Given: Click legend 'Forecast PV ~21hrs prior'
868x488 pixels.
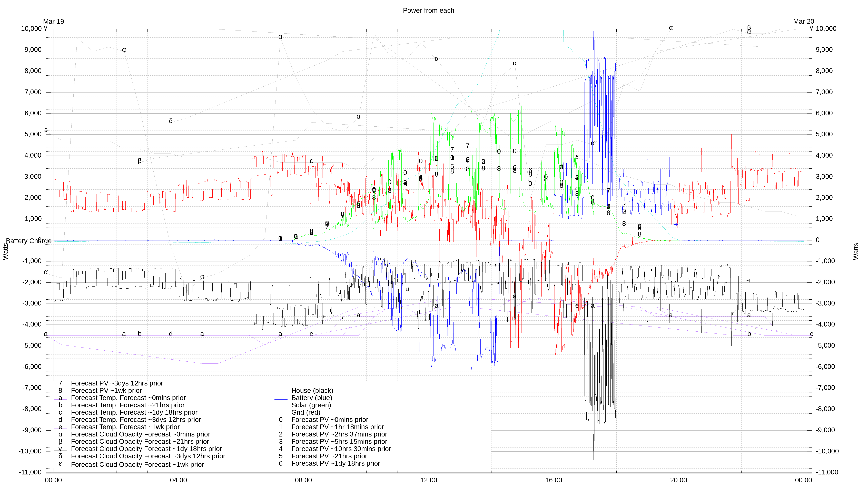Looking at the screenshot, I should 329,456.
